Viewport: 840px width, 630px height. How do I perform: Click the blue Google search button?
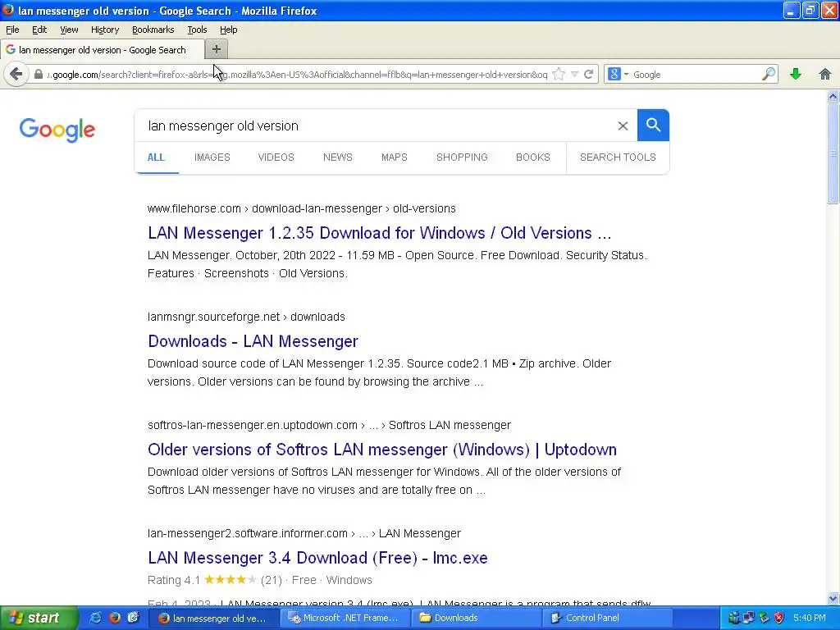tap(653, 126)
